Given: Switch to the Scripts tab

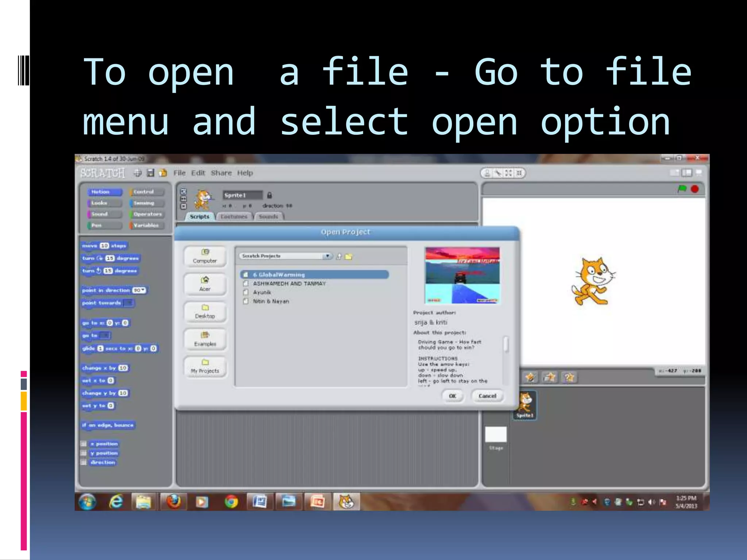Looking at the screenshot, I should [x=200, y=217].
